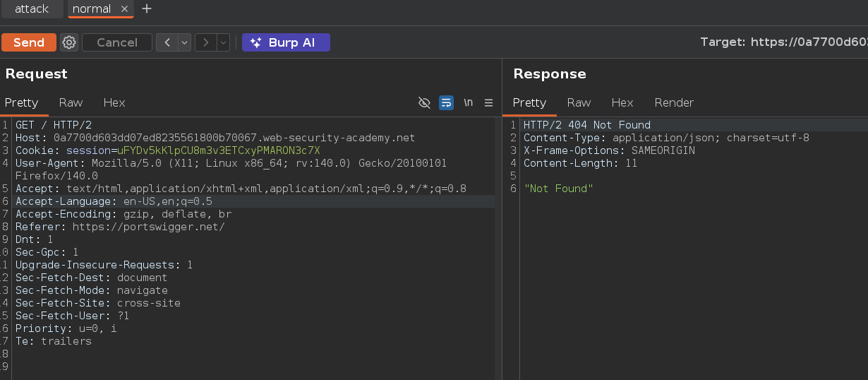
Task: Open the Response Hex view tab
Action: 622,102
